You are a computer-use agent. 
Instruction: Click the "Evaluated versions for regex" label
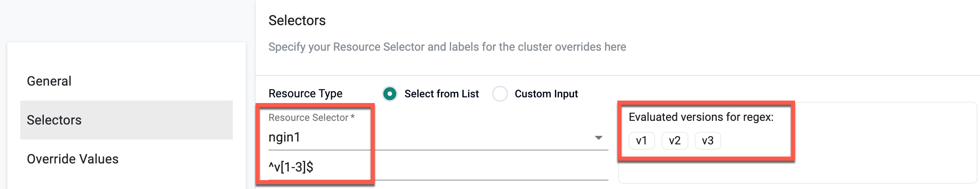point(701,117)
